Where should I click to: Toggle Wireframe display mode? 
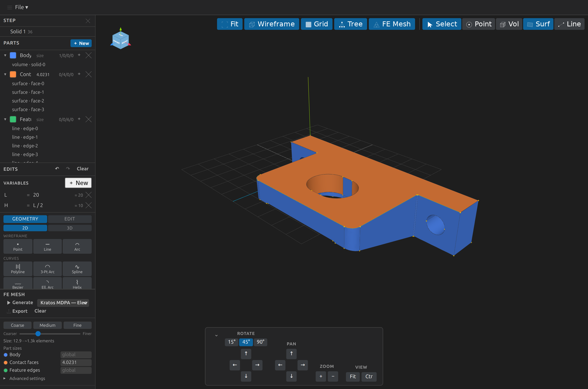(272, 24)
